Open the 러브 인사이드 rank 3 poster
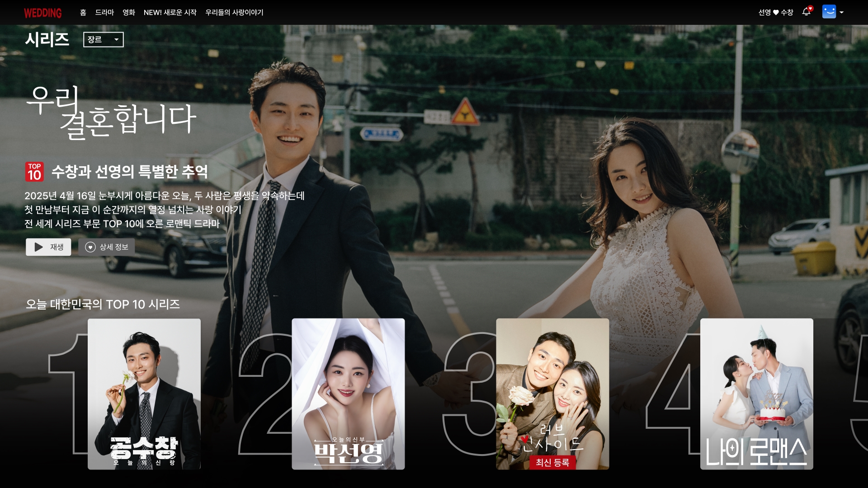Image resolution: width=868 pixels, height=488 pixels. click(x=552, y=394)
